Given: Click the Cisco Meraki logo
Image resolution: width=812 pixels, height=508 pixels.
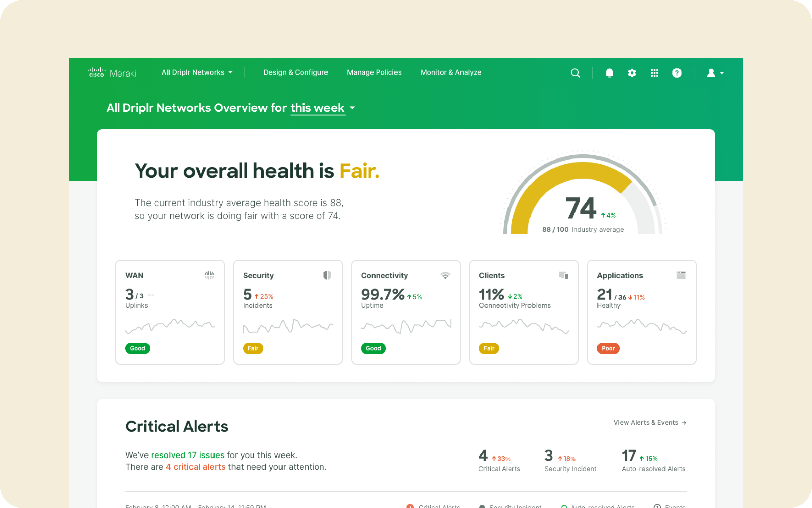Looking at the screenshot, I should click(x=112, y=73).
